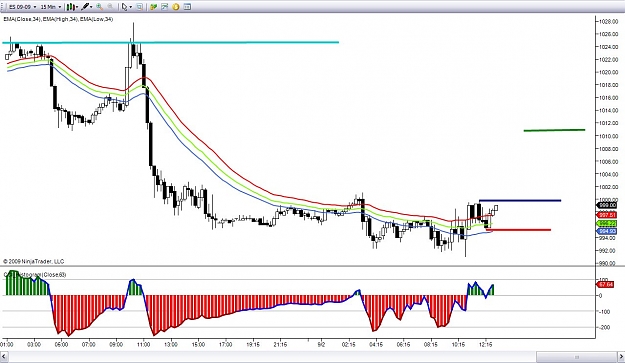The image size is (625, 363).
Task: Open the data box window icon
Action: coord(187,7)
